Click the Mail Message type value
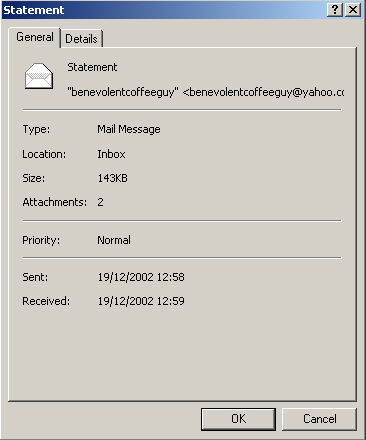 [129, 129]
